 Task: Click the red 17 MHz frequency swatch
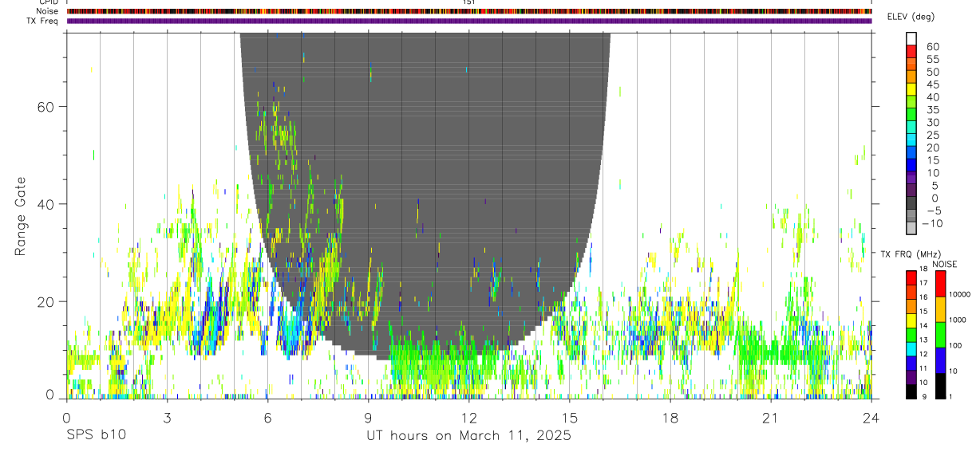click(x=911, y=278)
